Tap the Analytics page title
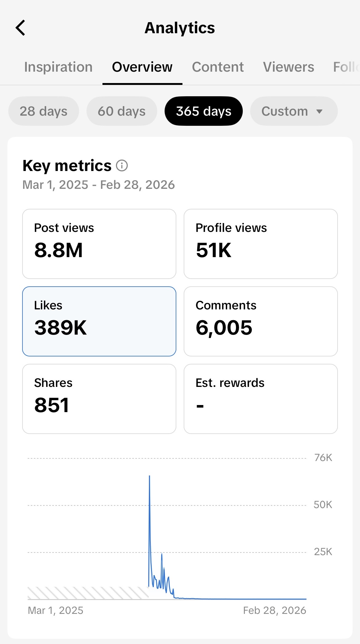Image resolution: width=360 pixels, height=644 pixels. point(180,28)
